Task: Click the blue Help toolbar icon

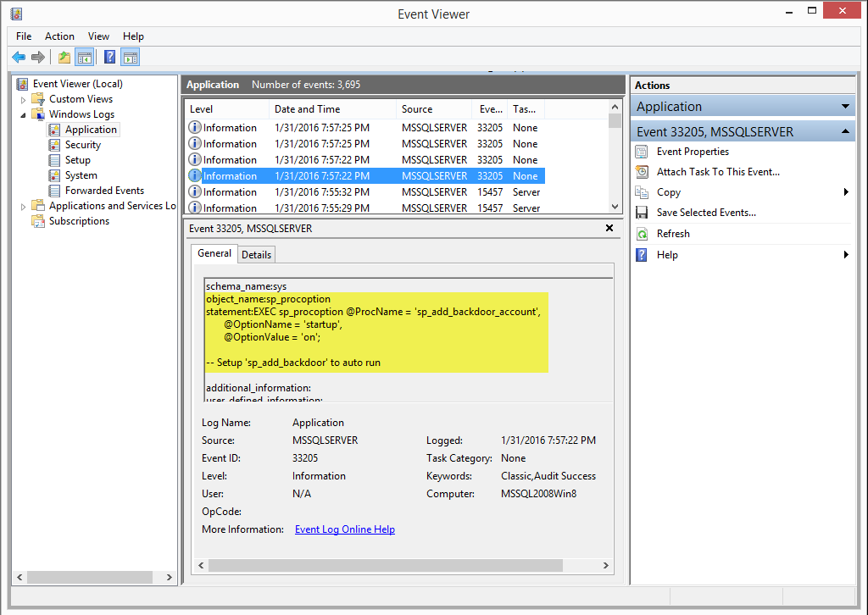Action: [109, 57]
